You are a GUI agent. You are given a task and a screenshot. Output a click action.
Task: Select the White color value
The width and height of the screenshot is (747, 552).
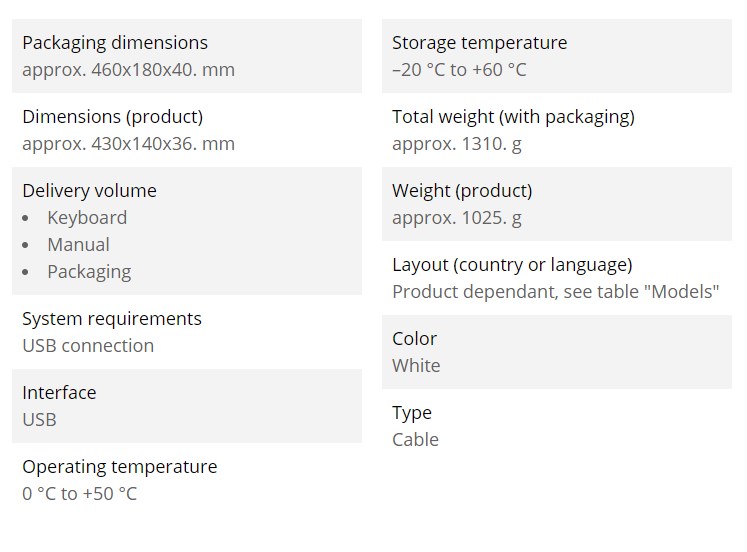tap(416, 366)
